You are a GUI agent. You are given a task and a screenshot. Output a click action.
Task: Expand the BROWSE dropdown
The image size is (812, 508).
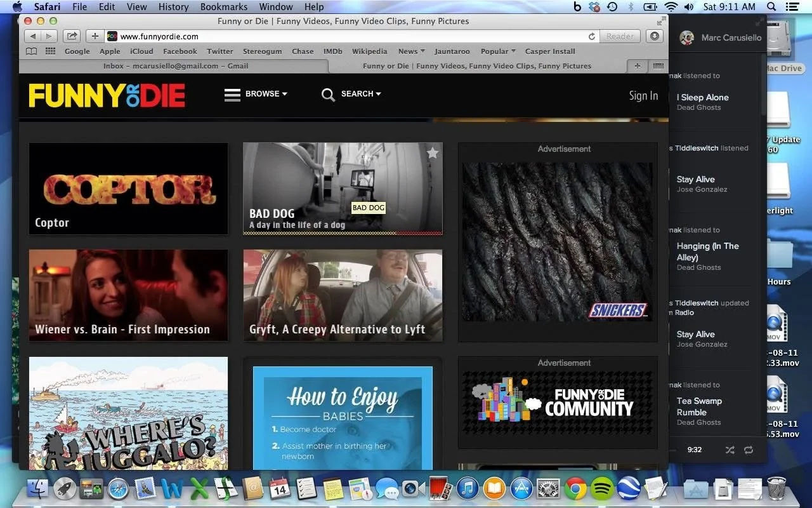266,94
